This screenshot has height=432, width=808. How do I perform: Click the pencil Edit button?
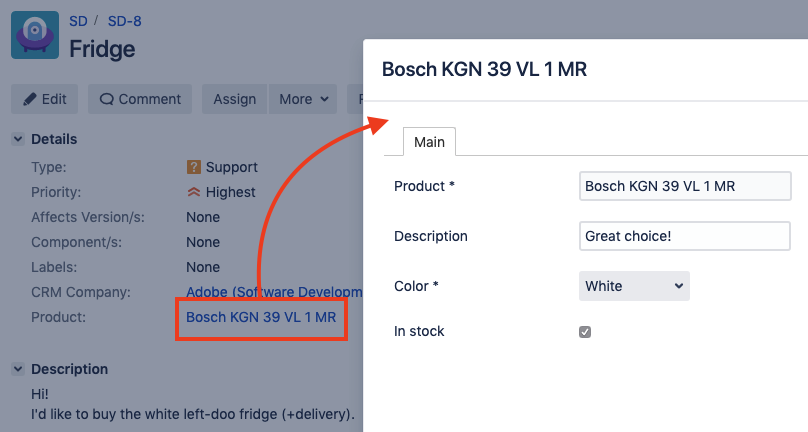pos(45,99)
